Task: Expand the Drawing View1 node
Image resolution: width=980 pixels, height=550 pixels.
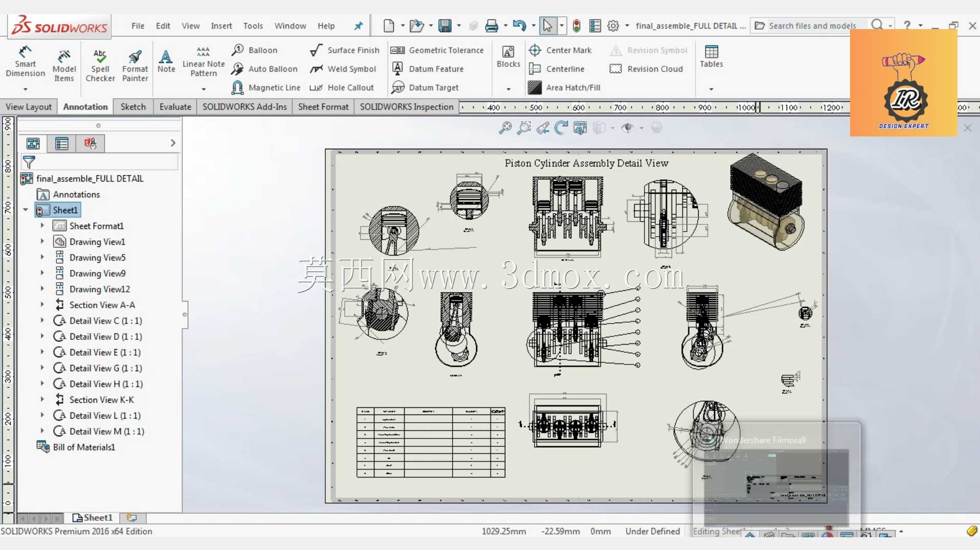Action: (x=42, y=241)
